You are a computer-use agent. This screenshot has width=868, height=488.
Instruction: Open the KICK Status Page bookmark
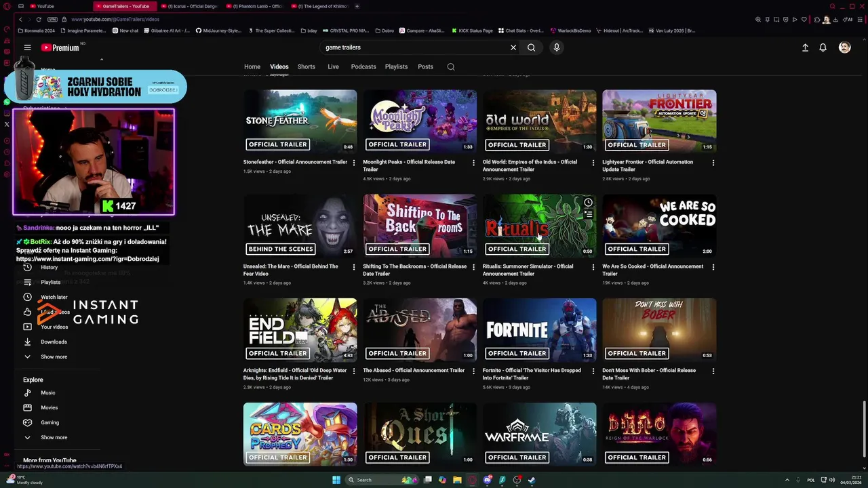[x=471, y=30]
